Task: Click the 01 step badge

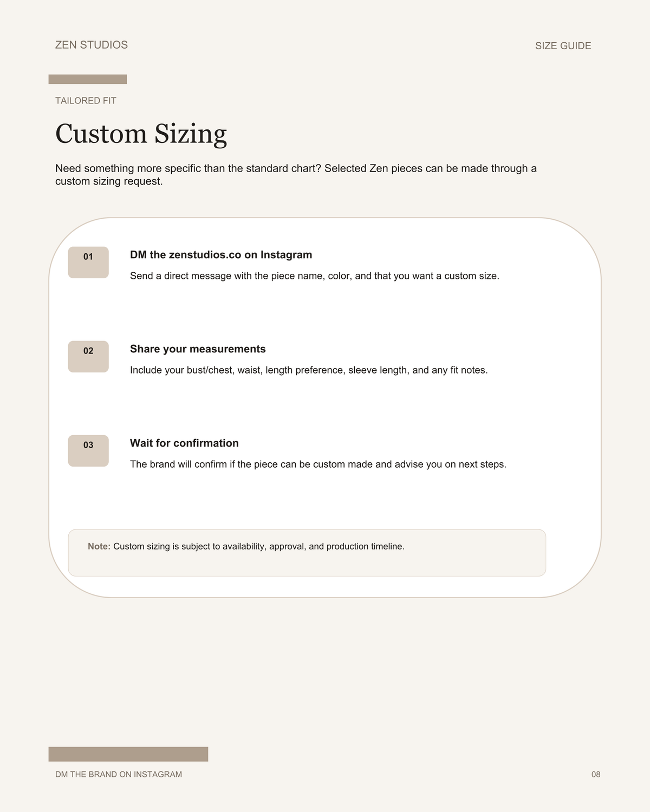Action: click(88, 263)
